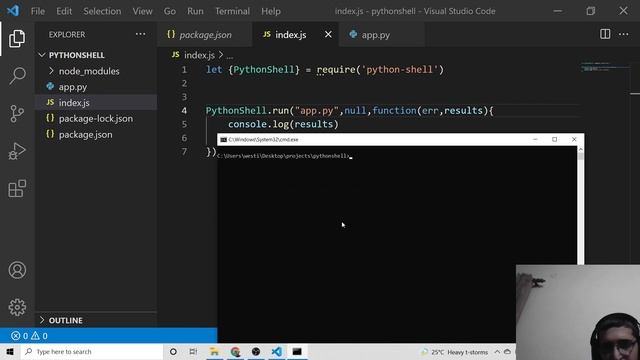The width and height of the screenshot is (640, 360).
Task: Open the Source Control view
Action: pos(17,113)
